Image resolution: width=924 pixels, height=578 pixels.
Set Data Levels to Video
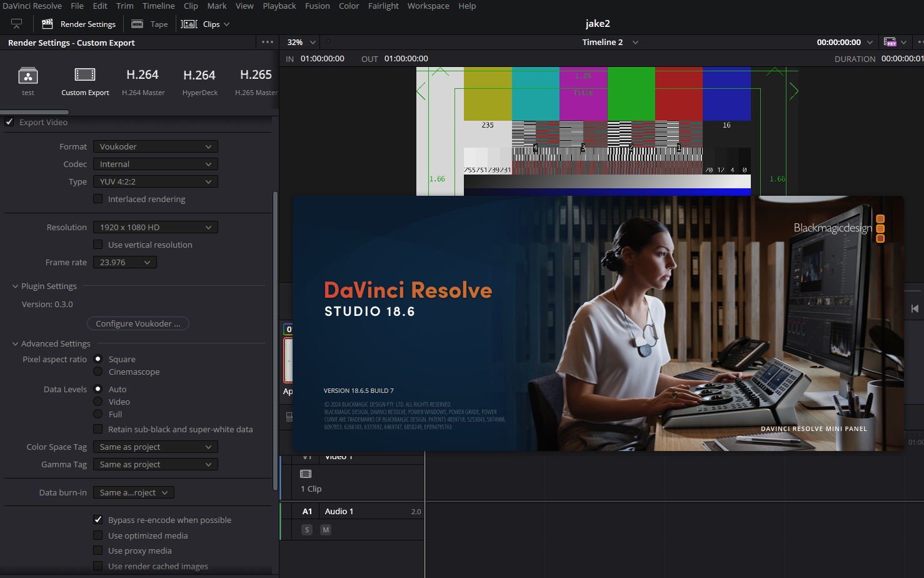pyautogui.click(x=98, y=402)
